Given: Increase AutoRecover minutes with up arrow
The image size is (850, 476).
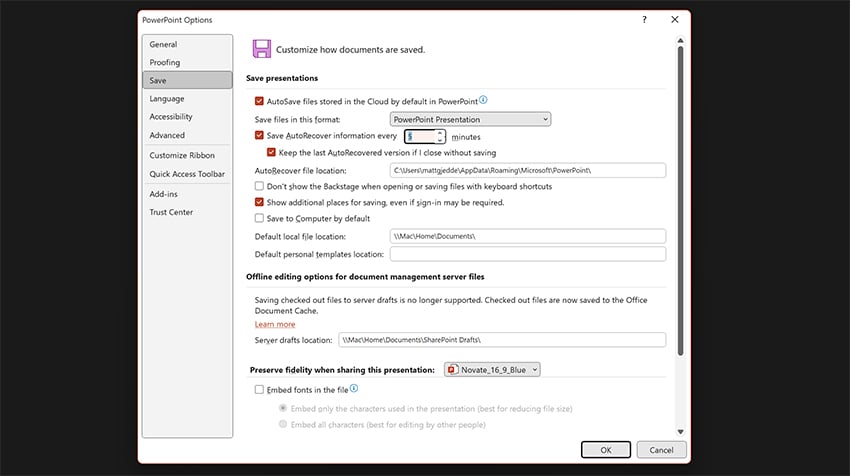Looking at the screenshot, I should (x=440, y=132).
